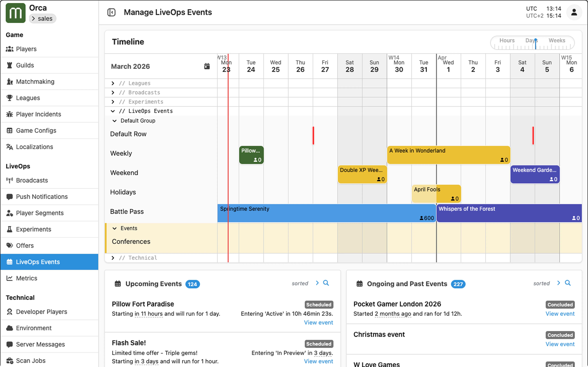Click the Scan Jobs icon
The image size is (588, 367).
pyautogui.click(x=9, y=360)
